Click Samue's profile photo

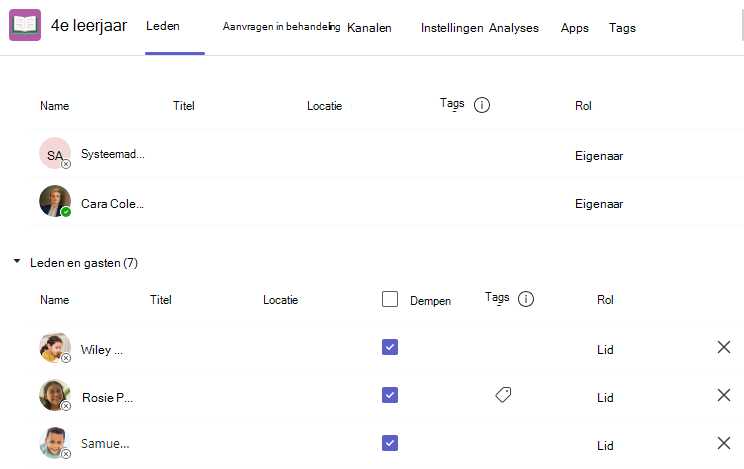55,443
